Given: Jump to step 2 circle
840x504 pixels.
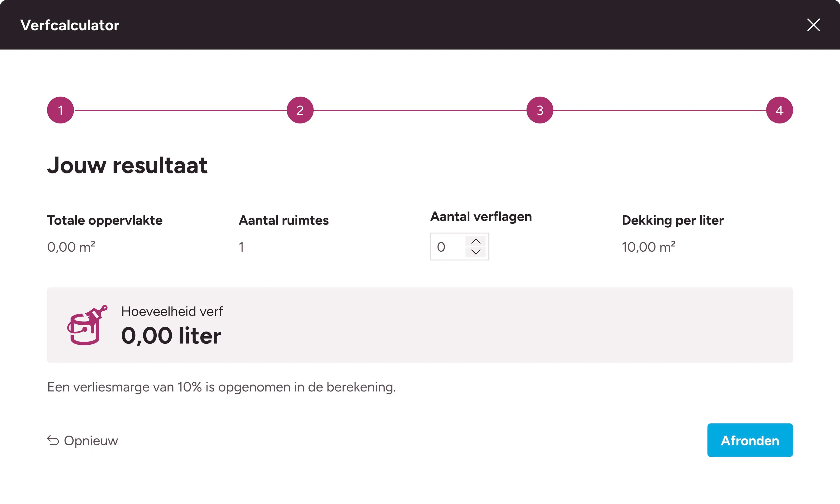Looking at the screenshot, I should [x=300, y=110].
